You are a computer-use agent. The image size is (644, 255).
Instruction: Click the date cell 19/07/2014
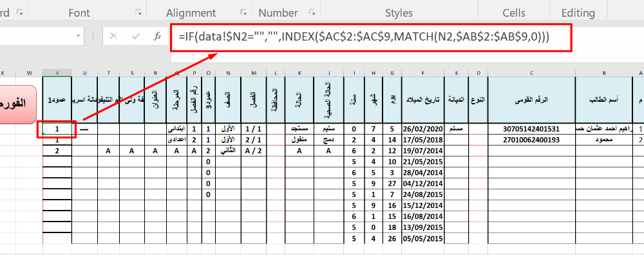click(422, 151)
